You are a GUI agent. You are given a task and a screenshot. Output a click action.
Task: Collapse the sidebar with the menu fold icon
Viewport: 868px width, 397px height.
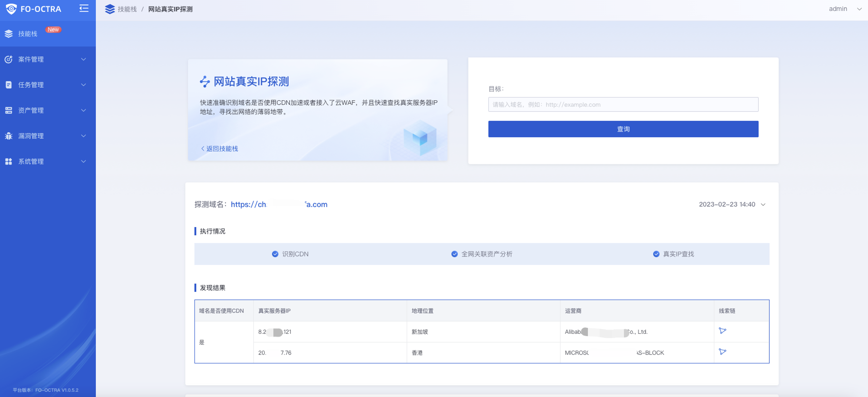point(84,8)
